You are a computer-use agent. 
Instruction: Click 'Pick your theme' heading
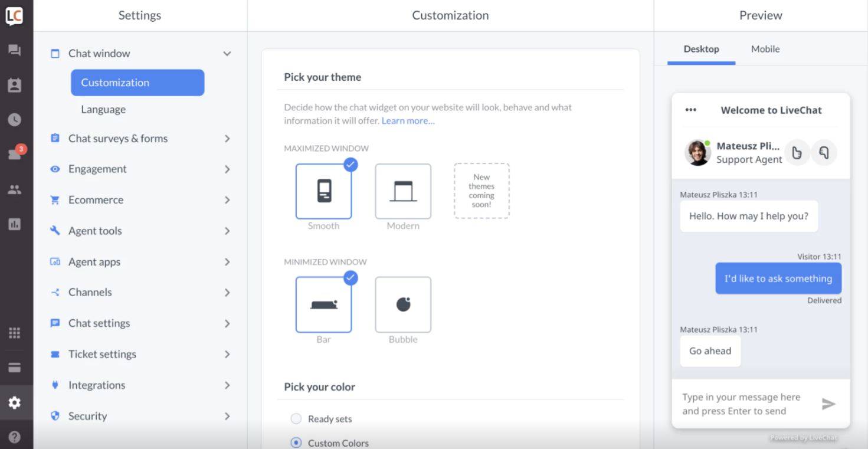click(x=322, y=77)
